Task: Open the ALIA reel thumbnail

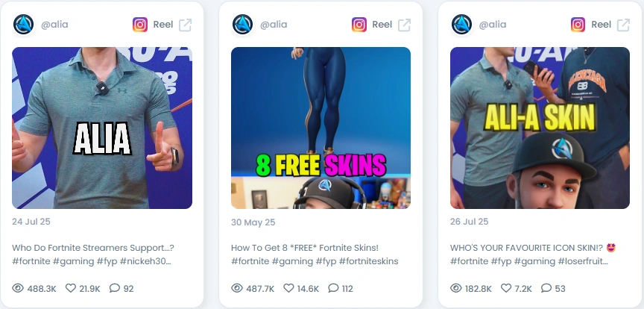Action: pyautogui.click(x=102, y=128)
